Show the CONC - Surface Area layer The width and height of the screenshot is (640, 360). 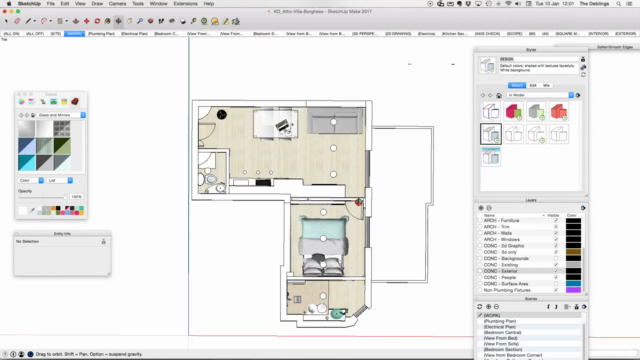click(556, 284)
